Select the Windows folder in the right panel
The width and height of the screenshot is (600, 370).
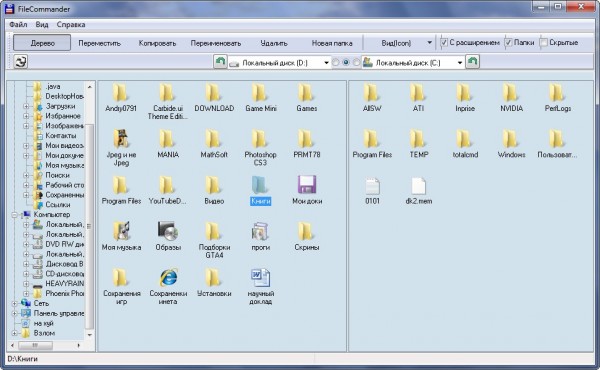(511, 139)
